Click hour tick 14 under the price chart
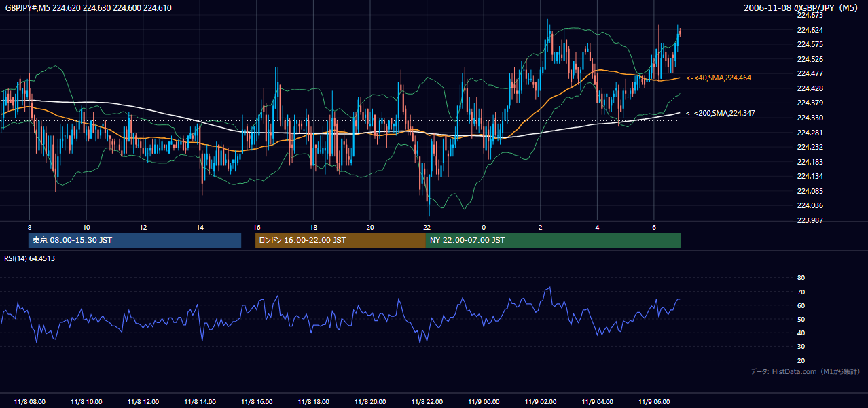 click(x=200, y=227)
